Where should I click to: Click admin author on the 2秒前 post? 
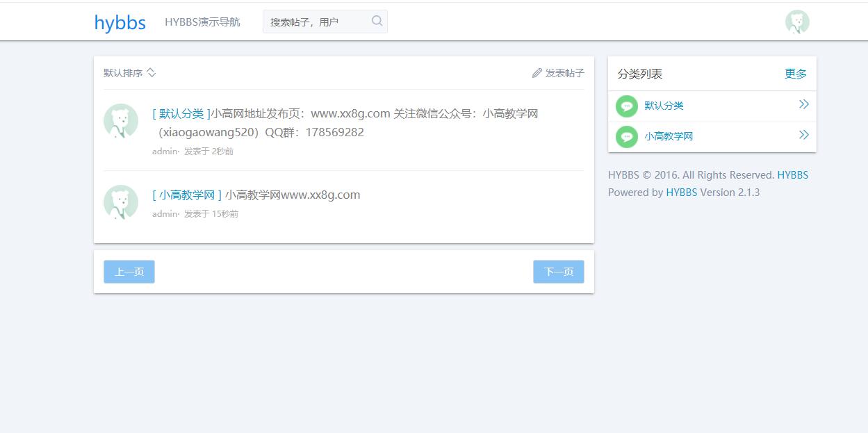point(165,151)
